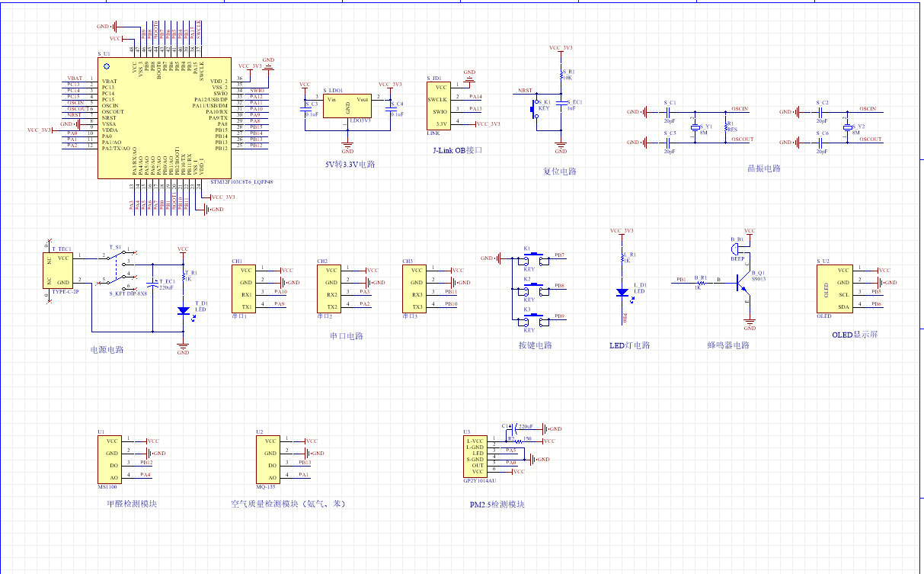Select the TYPE-C-2P power connector
The height and width of the screenshot is (574, 924).
pyautogui.click(x=59, y=270)
